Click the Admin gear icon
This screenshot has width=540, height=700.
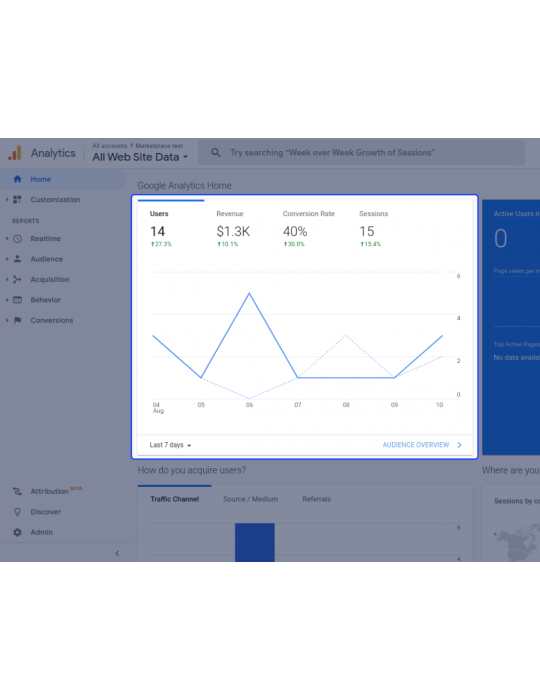(x=17, y=532)
